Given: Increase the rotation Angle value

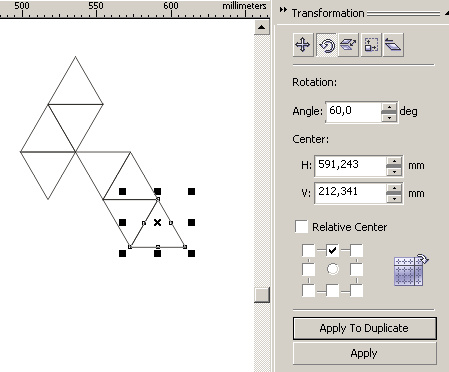Looking at the screenshot, I should point(389,107).
